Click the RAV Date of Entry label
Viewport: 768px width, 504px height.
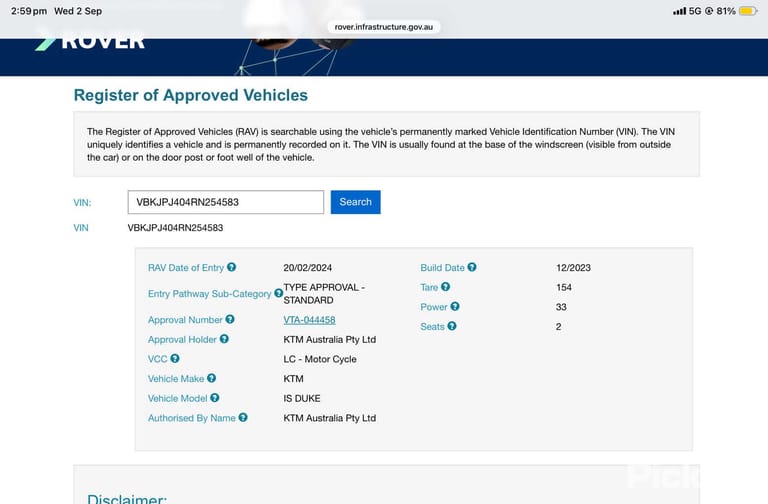186,268
